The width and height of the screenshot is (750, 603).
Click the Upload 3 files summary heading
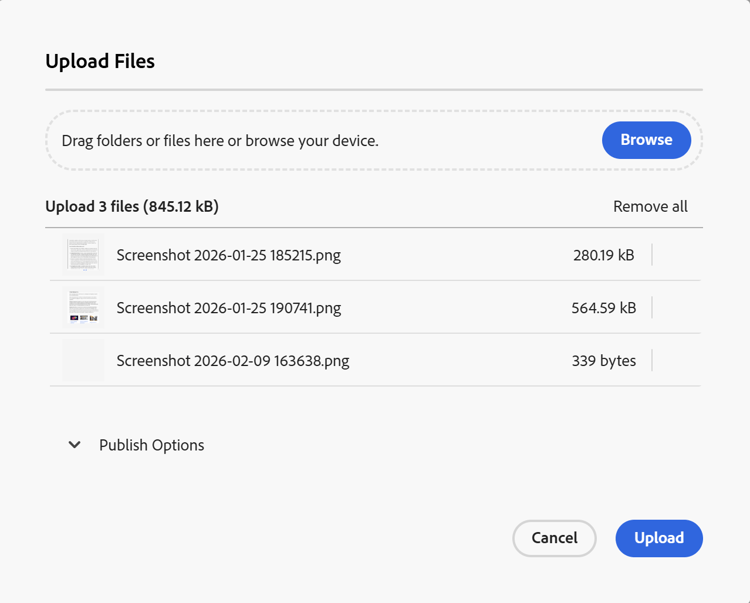(132, 207)
